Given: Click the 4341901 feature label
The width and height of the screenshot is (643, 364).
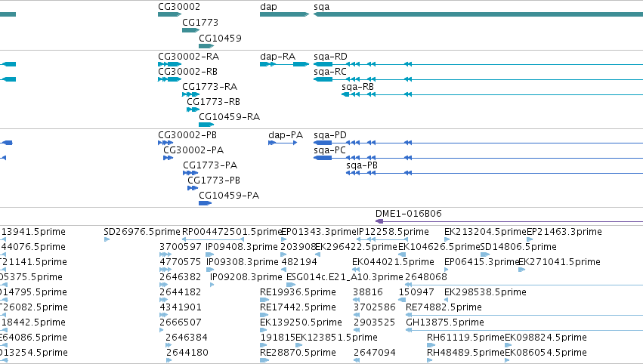Looking at the screenshot, I should tap(181, 307).
